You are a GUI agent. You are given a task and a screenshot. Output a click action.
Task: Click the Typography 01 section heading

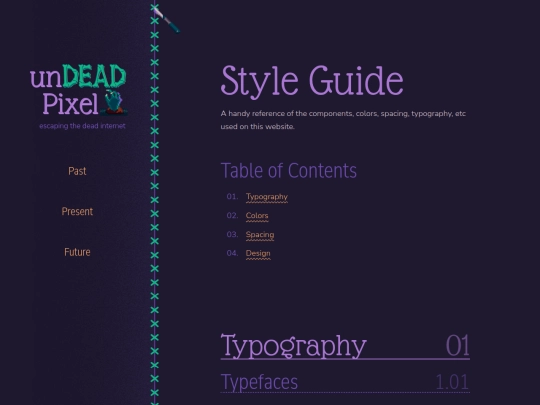(345, 346)
